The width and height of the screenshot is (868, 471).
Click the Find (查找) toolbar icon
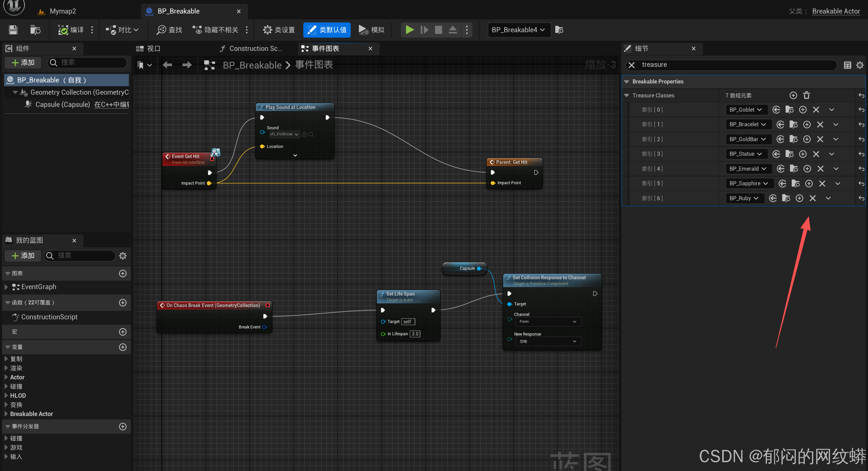(169, 30)
